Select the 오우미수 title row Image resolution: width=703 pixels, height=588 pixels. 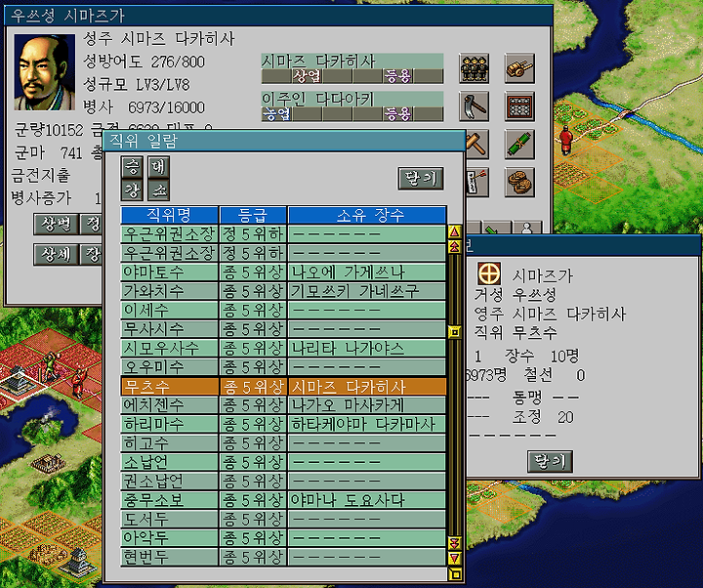click(x=283, y=367)
